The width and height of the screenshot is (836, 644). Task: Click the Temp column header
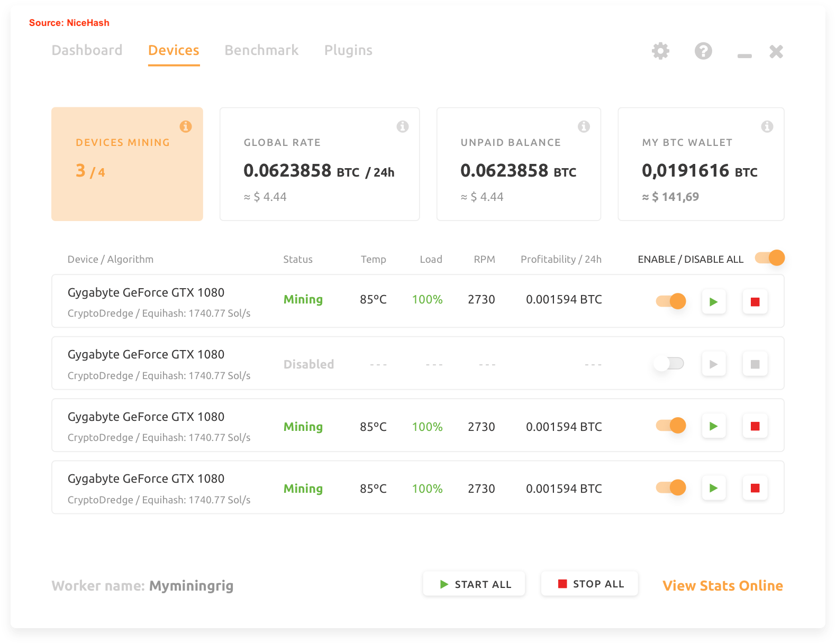(x=374, y=260)
